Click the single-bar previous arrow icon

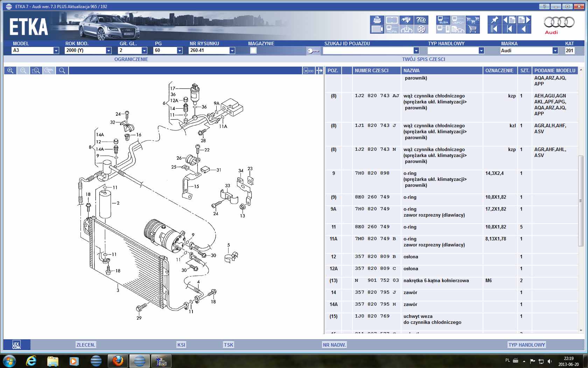(509, 29)
